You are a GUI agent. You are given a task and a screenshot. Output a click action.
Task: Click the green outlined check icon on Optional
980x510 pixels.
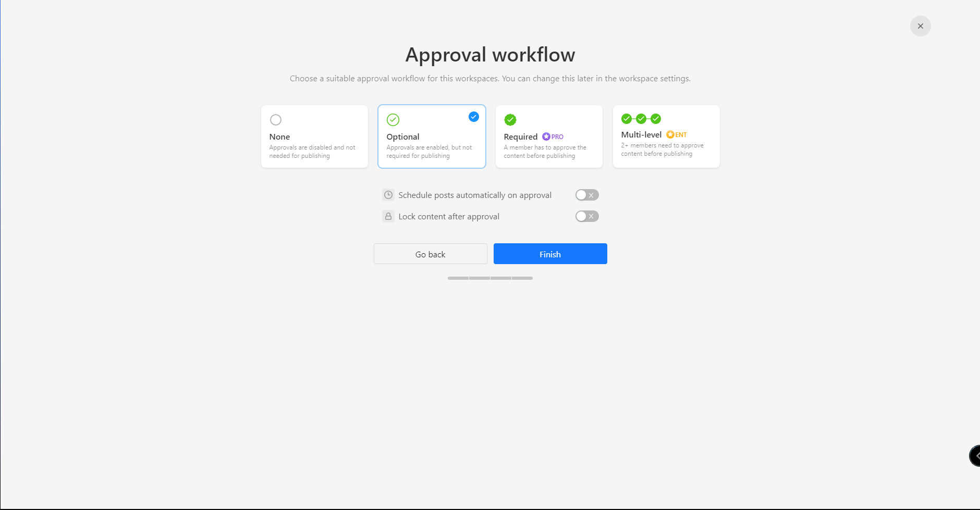tap(393, 120)
